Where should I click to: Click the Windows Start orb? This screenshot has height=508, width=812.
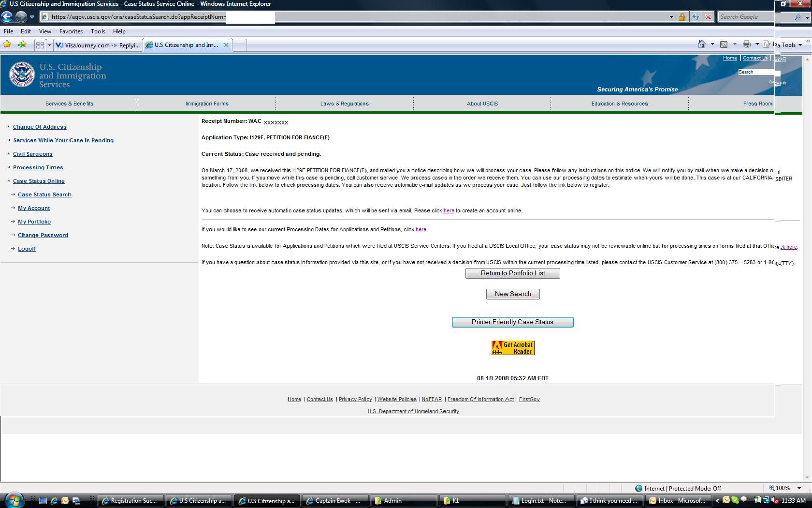[x=14, y=500]
